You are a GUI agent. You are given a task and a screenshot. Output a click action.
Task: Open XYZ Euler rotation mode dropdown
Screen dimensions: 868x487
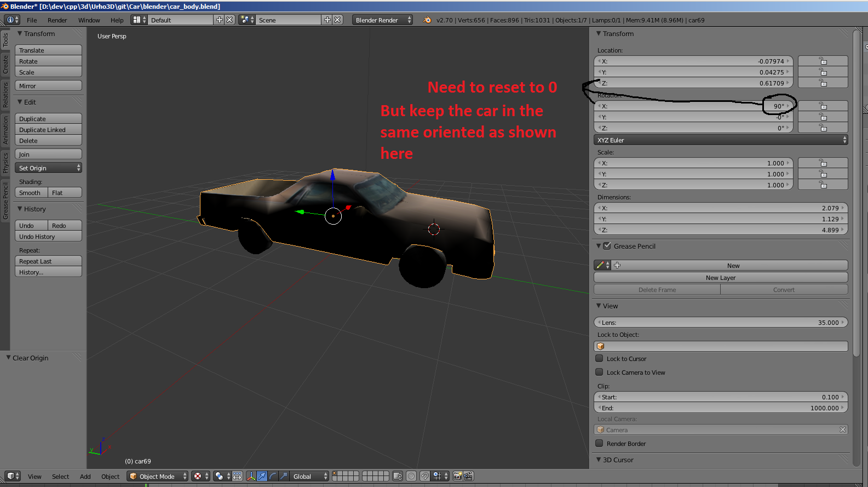721,140
